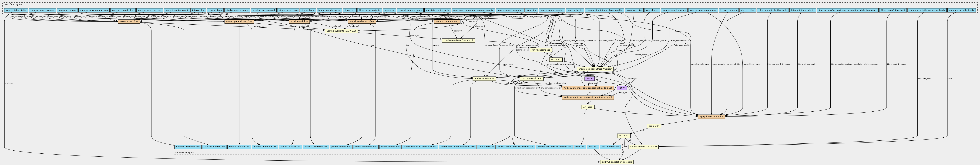Click the tumor_sample_name input box

[x=329, y=10]
